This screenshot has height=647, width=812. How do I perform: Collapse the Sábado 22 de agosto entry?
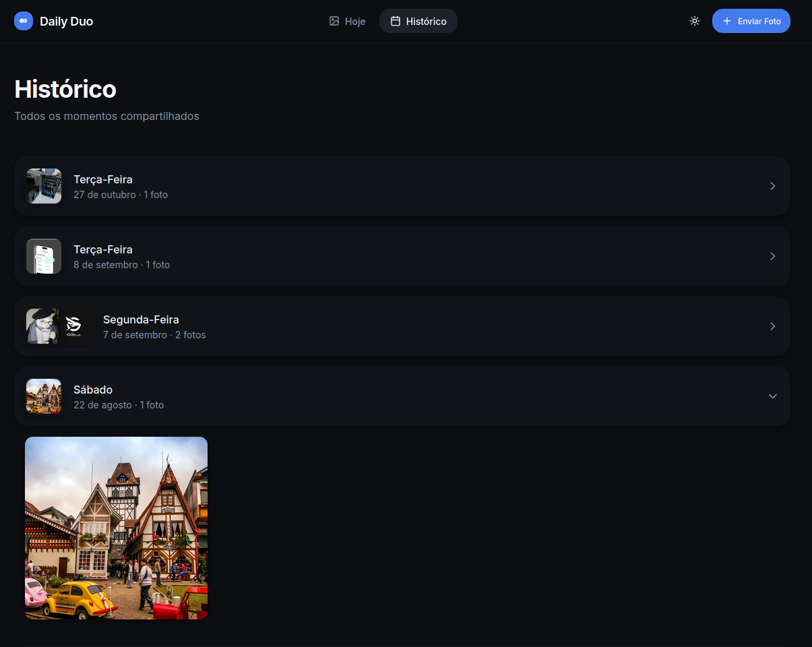click(773, 396)
